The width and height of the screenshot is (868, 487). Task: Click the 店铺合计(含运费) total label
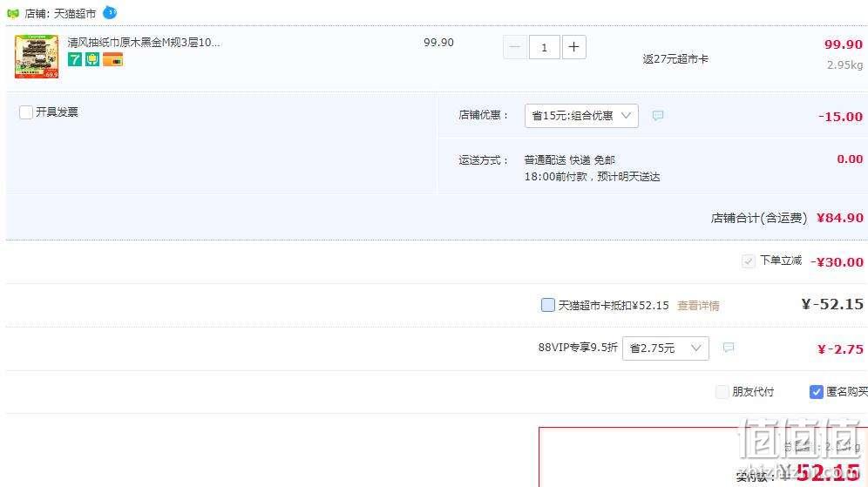pyautogui.click(x=759, y=218)
